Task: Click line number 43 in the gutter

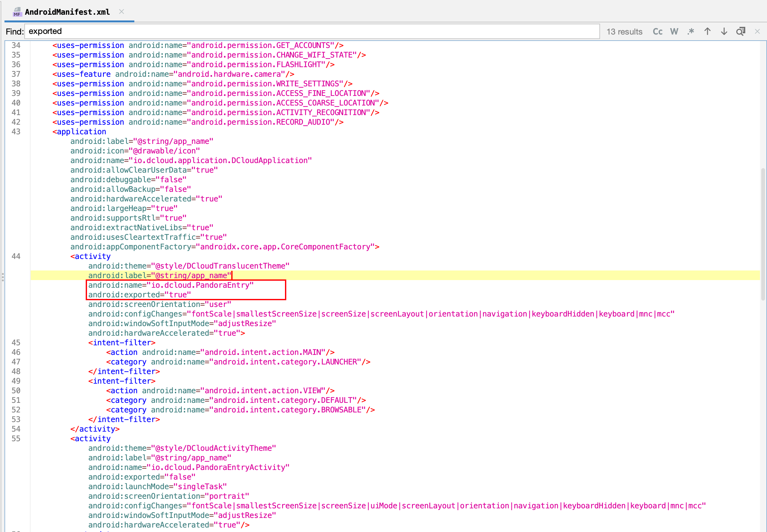Action: [16, 132]
